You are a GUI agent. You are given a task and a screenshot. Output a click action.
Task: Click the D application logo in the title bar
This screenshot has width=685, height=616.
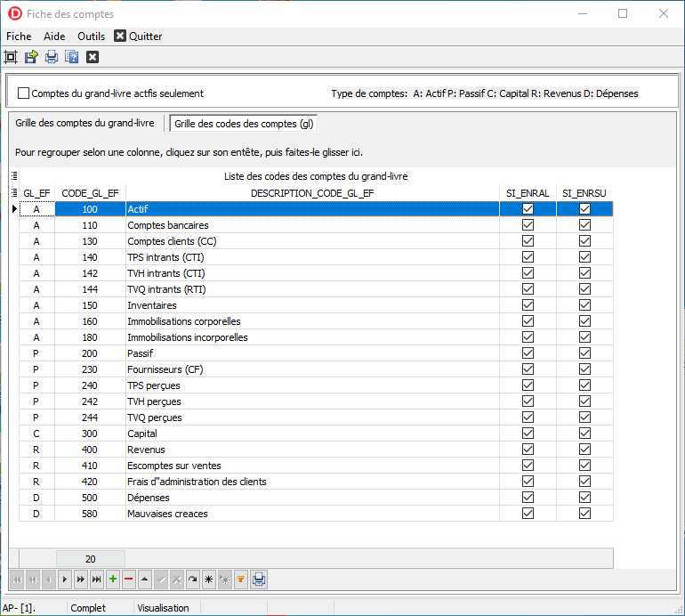click(x=15, y=13)
